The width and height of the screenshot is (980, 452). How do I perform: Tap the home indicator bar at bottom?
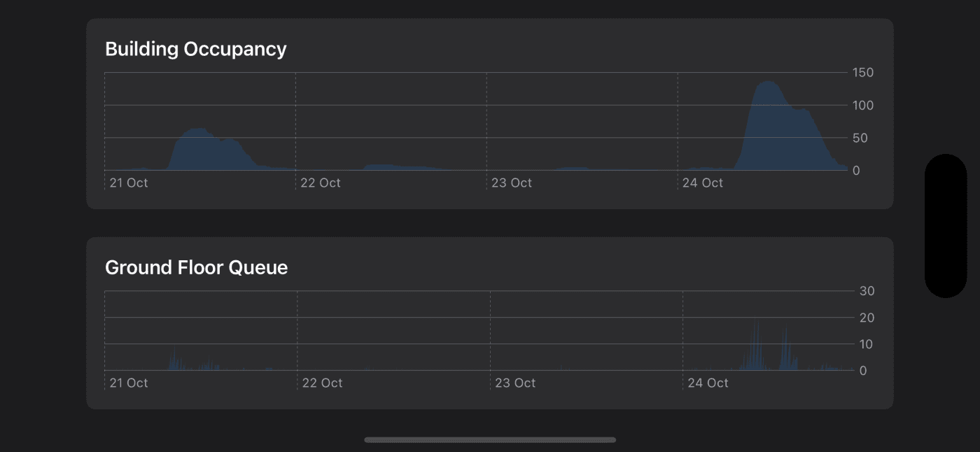[490, 440]
